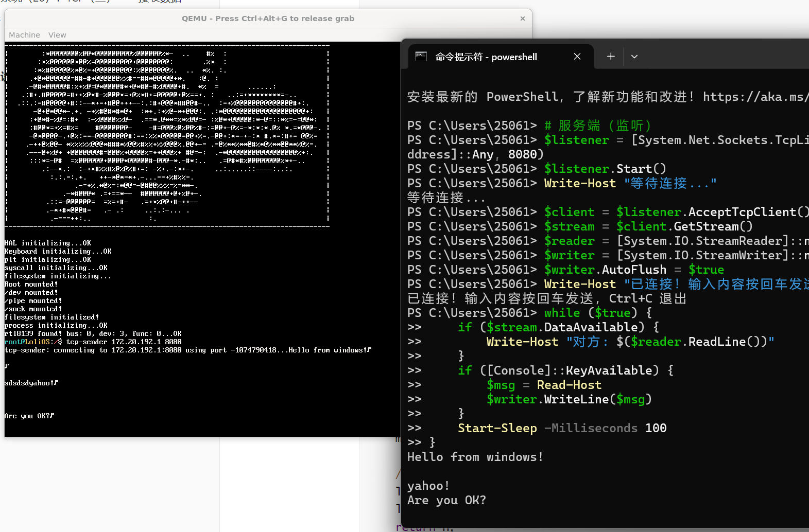
Task: Open a new terminal tab
Action: (610, 57)
